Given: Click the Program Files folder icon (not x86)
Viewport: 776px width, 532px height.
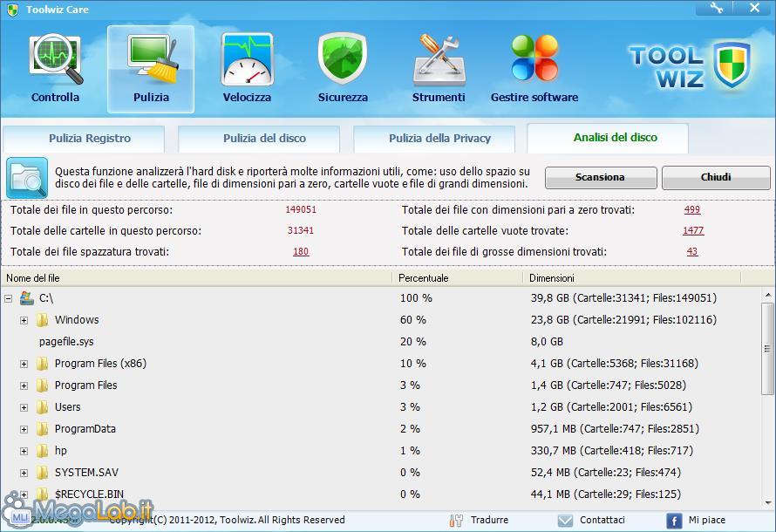Looking at the screenshot, I should pos(43,385).
